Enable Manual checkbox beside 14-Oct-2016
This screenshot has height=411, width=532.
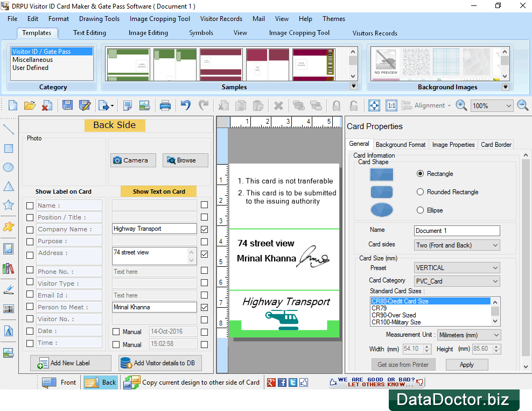pos(116,332)
